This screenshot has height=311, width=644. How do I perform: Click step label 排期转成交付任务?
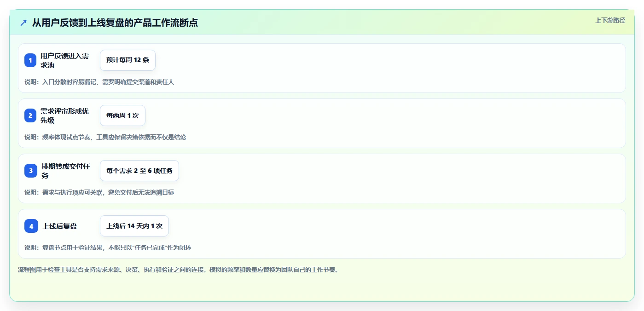click(x=65, y=171)
